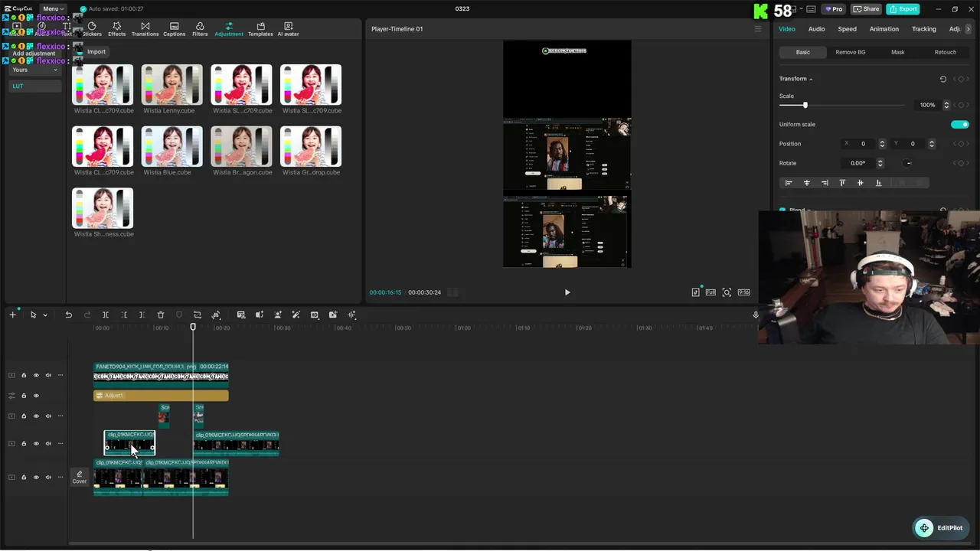Open the Menu dropdown
Viewport: 980px width, 551px height.
[x=53, y=8]
